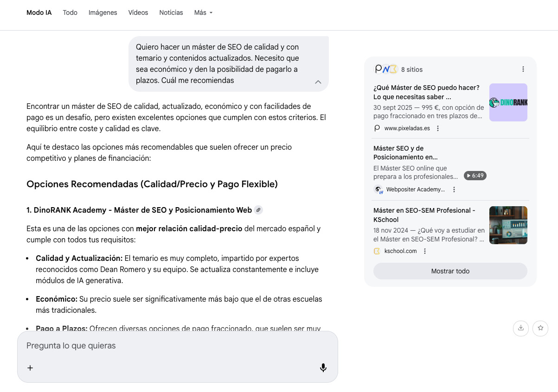Click the link icon next to DinoRANK heading
Viewport: 558px width, 392px height.
point(258,209)
